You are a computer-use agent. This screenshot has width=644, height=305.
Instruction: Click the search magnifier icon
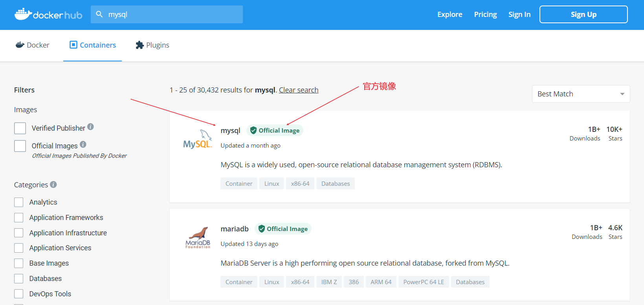(x=99, y=14)
